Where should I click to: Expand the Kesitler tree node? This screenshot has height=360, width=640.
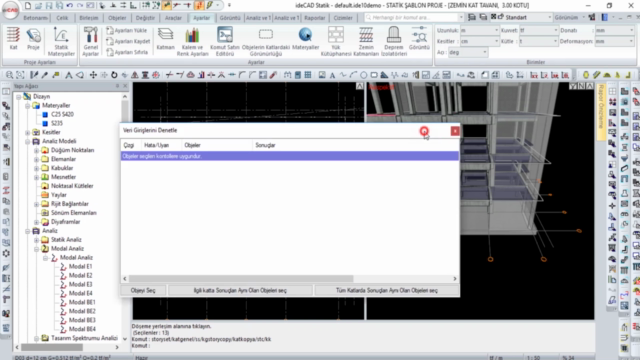tap(27, 132)
